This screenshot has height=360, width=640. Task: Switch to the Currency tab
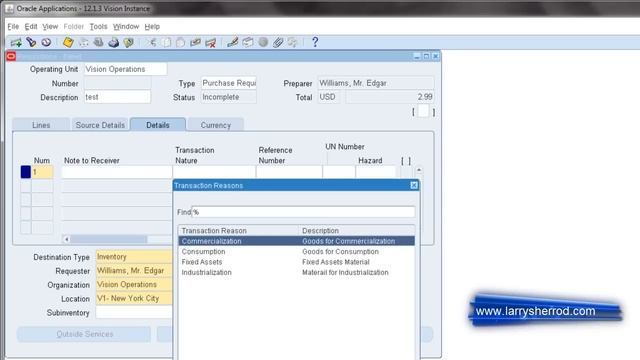click(x=216, y=125)
